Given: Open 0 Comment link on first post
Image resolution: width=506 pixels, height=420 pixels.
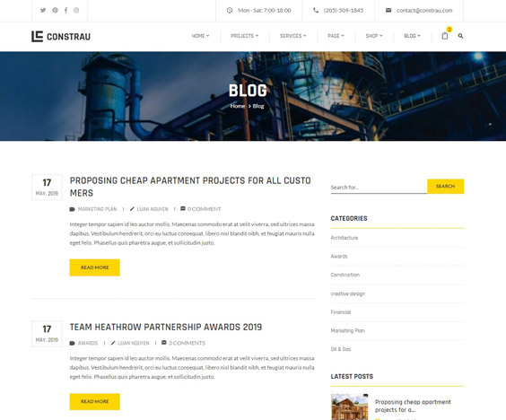Looking at the screenshot, I should (x=204, y=209).
